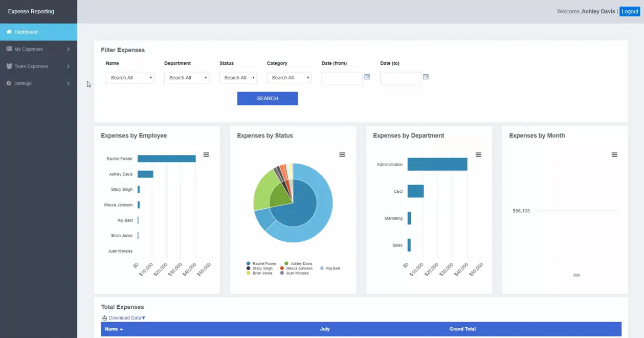
Task: Open the Department filter dropdown
Action: coord(187,78)
